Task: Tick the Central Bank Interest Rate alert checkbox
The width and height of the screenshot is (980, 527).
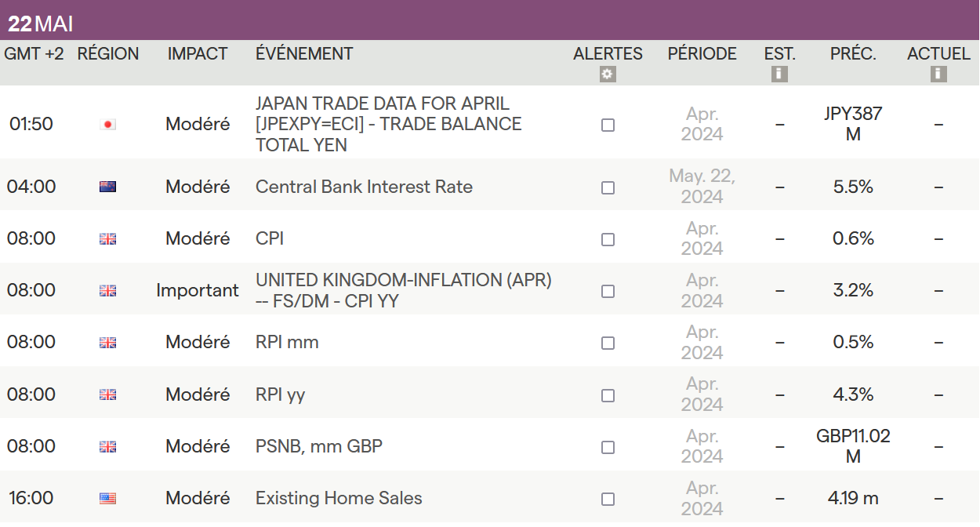Action: click(608, 188)
